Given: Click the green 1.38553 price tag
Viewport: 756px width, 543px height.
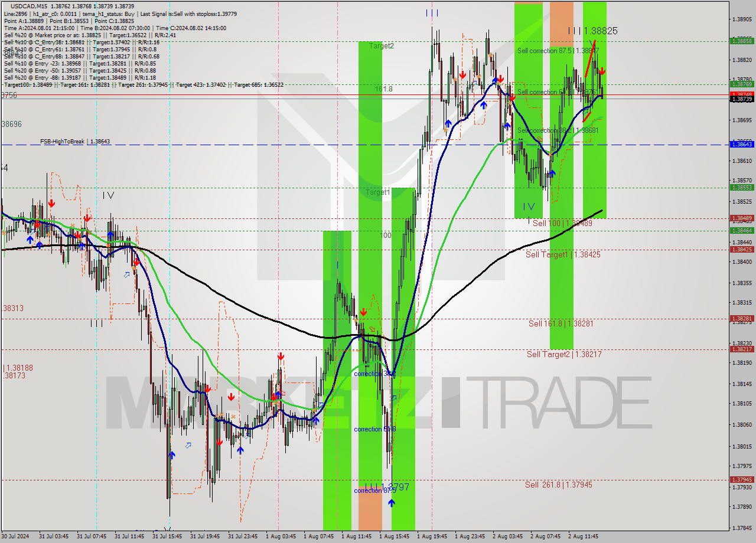Looking at the screenshot, I should point(741,187).
